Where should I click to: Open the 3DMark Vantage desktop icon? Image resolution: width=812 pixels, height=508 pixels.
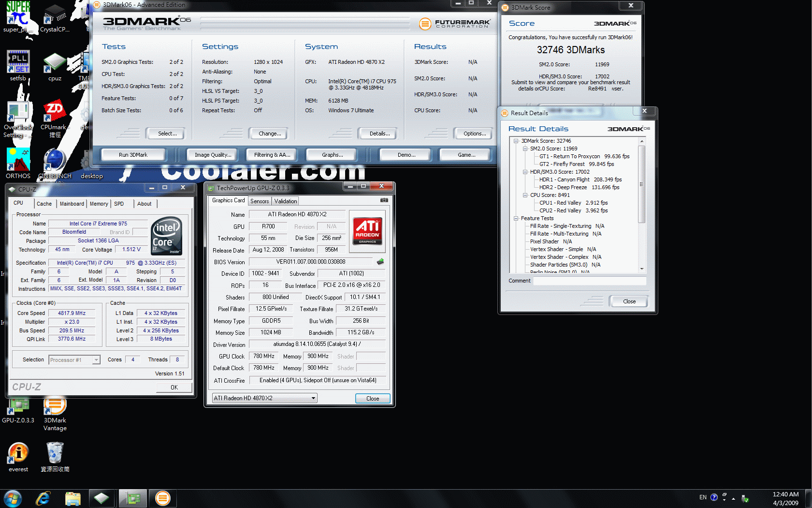(x=55, y=414)
